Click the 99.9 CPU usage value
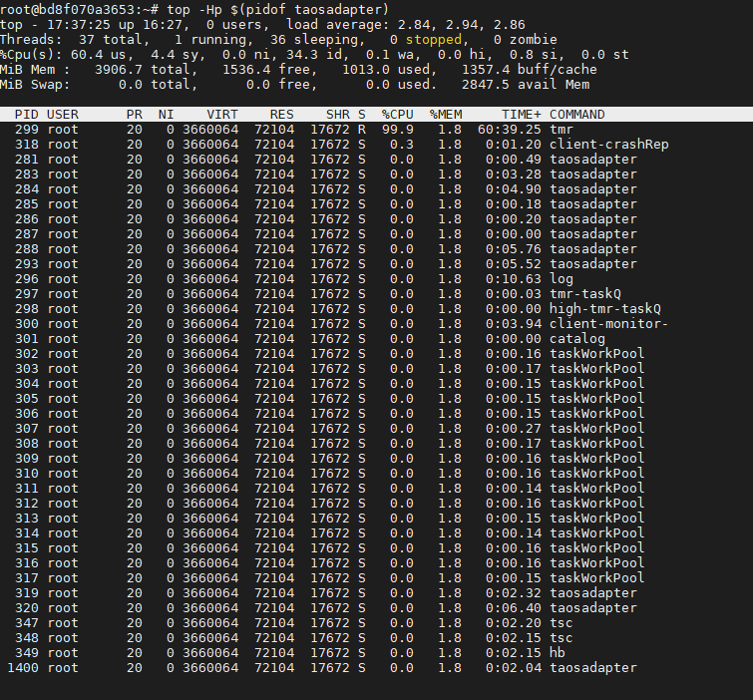The height and width of the screenshot is (700, 753). 397,130
